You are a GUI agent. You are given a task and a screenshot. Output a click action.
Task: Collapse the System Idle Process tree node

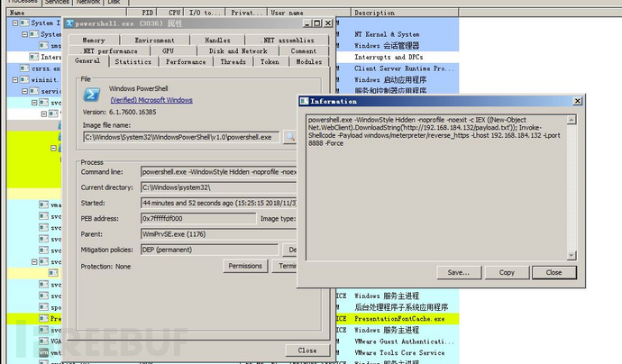15,23
